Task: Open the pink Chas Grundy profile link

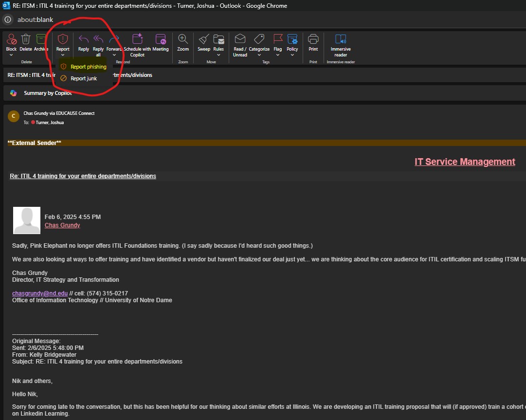Action: 62,225
